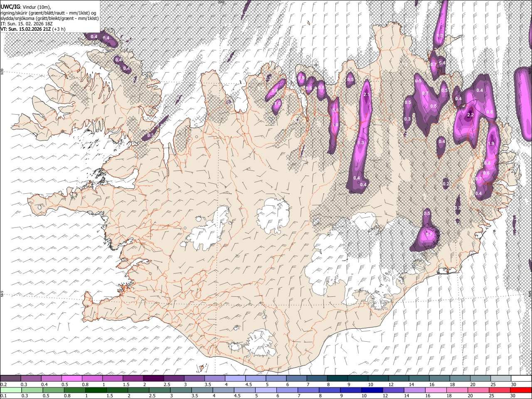
Task: Pick bright pink snow swatch between 0.5 and 0.8
Action: [71, 379]
